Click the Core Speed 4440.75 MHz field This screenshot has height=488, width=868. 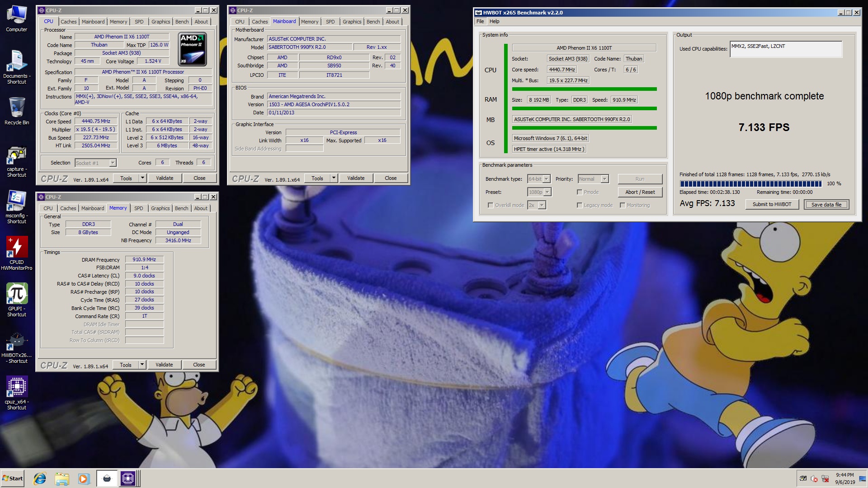click(x=96, y=121)
